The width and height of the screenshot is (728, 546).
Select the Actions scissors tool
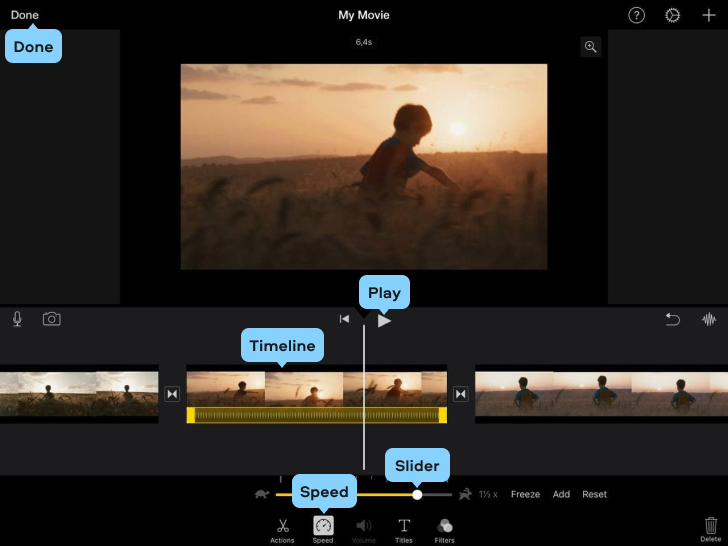[282, 531]
